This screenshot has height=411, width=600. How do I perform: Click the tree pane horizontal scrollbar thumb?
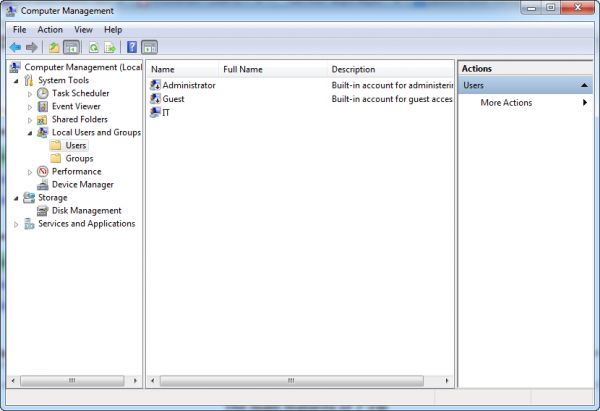point(72,381)
